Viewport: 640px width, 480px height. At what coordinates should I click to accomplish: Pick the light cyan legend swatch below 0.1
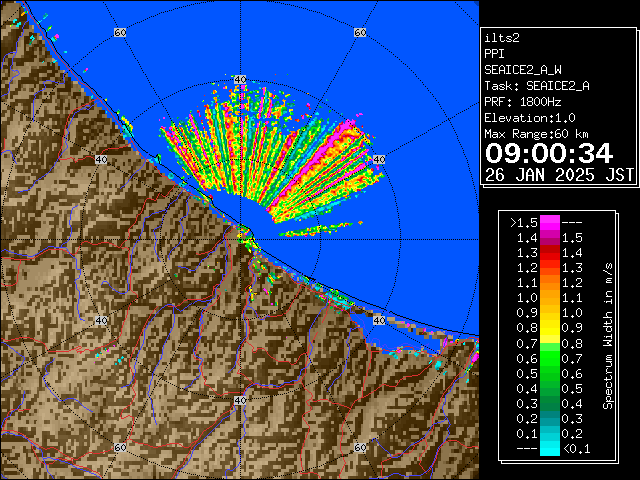(550, 448)
